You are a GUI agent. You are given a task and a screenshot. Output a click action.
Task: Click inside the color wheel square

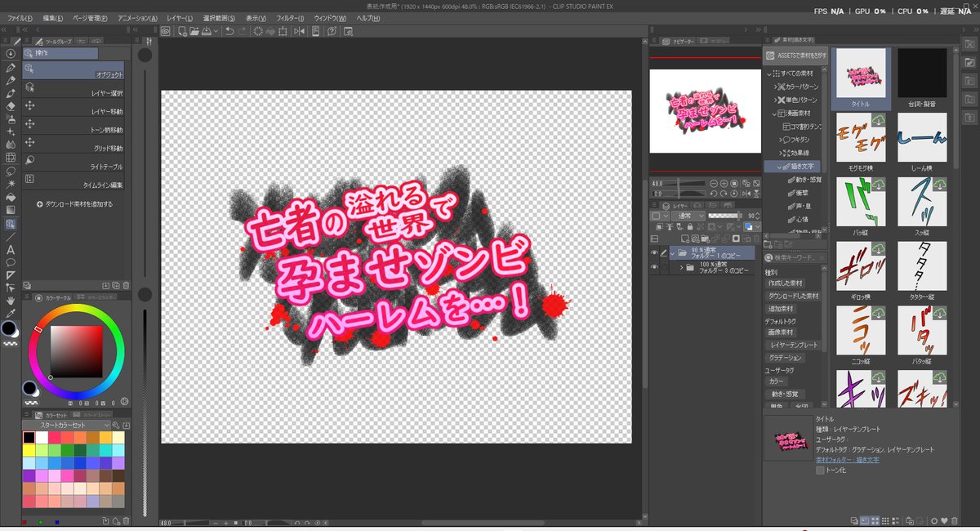pyautogui.click(x=76, y=351)
